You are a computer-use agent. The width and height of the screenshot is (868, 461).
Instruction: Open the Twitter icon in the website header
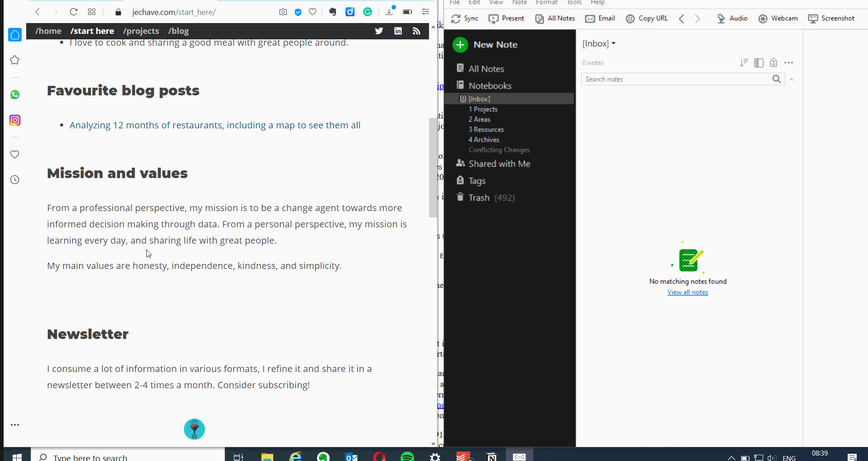click(x=379, y=31)
